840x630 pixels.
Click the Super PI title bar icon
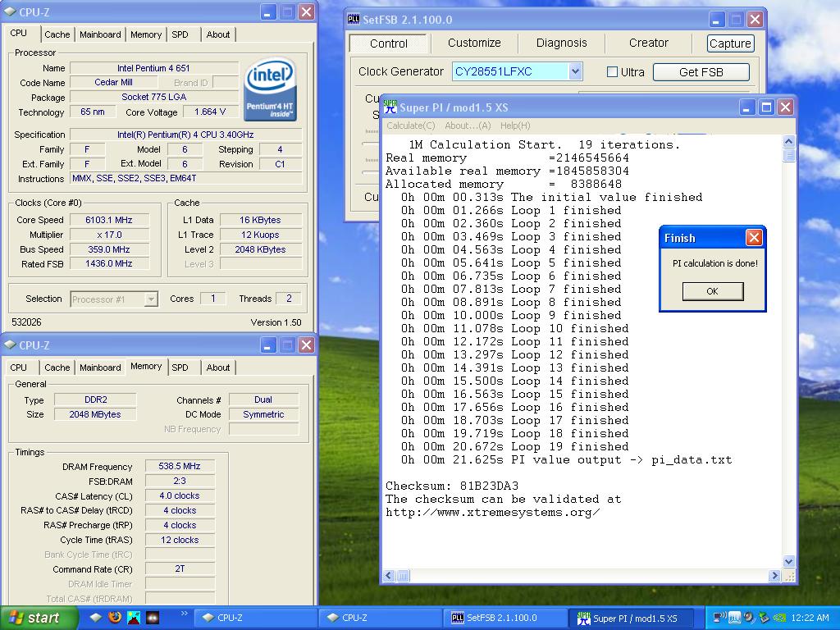click(x=390, y=107)
